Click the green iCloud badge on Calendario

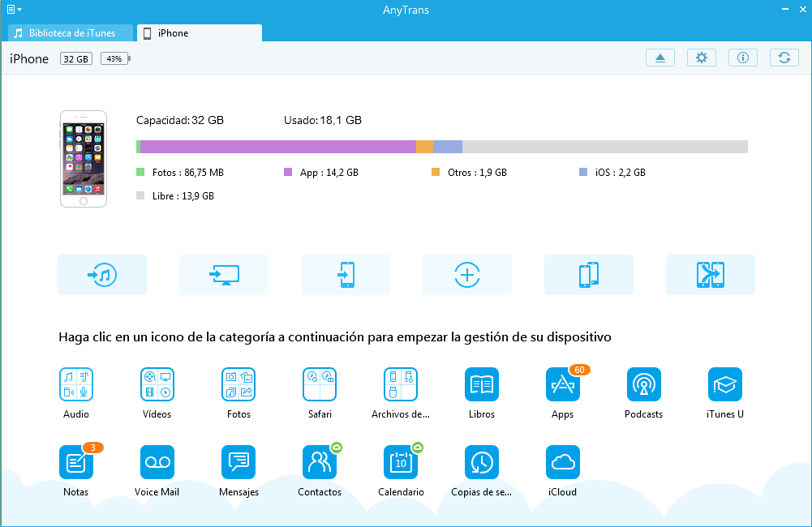(x=418, y=447)
